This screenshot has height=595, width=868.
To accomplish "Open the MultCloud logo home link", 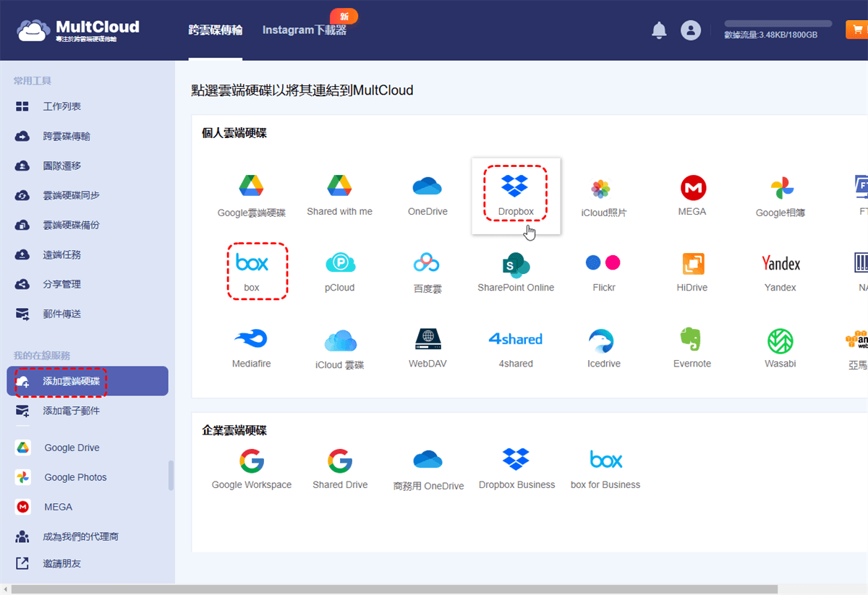I will (x=77, y=30).
